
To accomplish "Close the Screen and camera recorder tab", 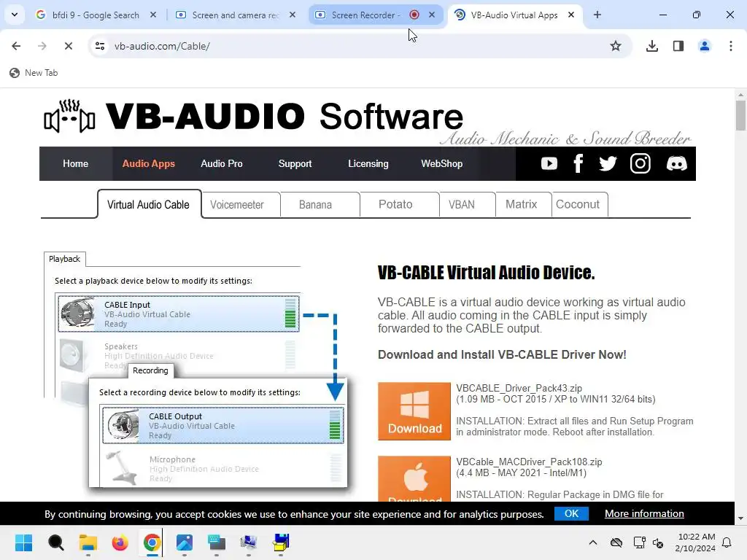I will pos(293,15).
